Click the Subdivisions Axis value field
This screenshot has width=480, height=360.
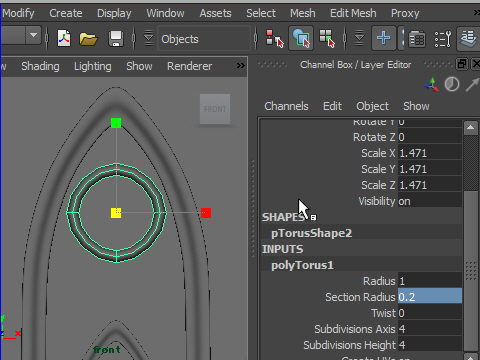coord(430,329)
